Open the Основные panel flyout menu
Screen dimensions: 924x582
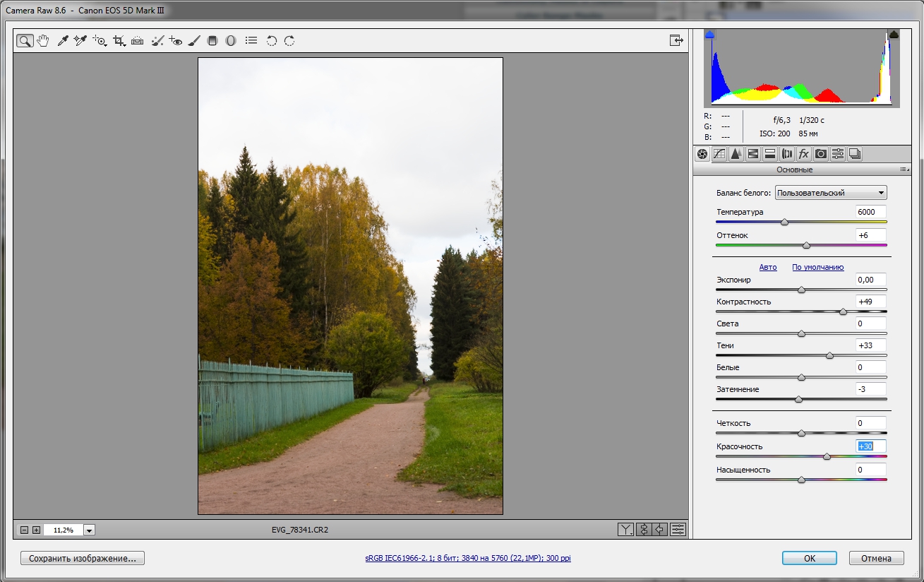click(904, 170)
